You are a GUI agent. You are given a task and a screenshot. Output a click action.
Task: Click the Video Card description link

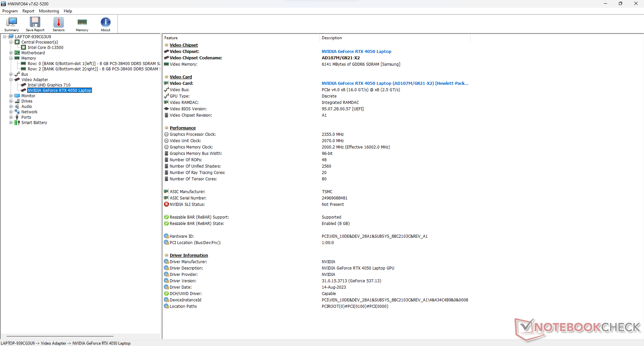click(x=395, y=83)
